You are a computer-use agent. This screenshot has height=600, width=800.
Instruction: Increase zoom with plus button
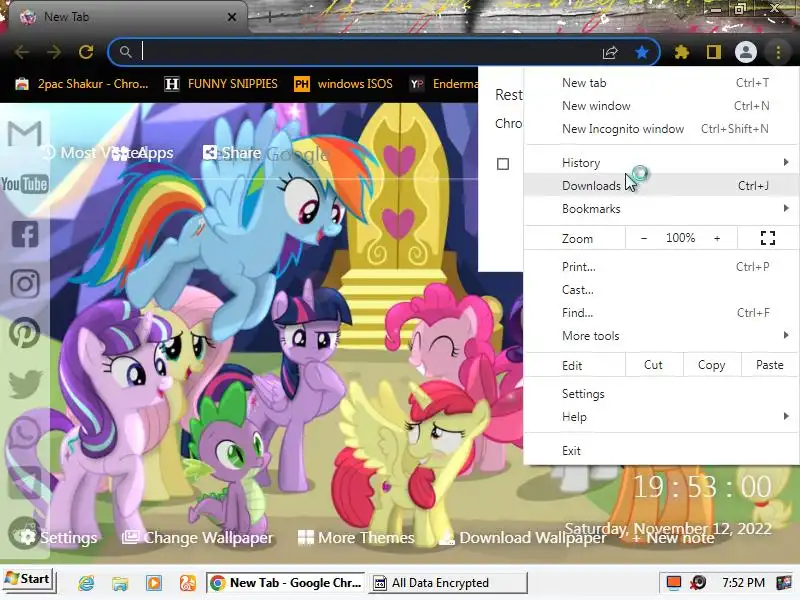click(x=717, y=238)
